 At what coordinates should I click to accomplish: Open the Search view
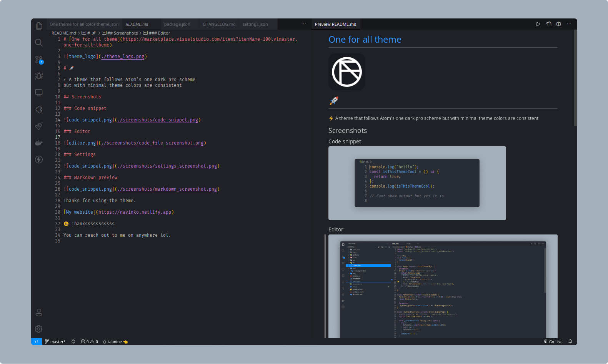(39, 43)
